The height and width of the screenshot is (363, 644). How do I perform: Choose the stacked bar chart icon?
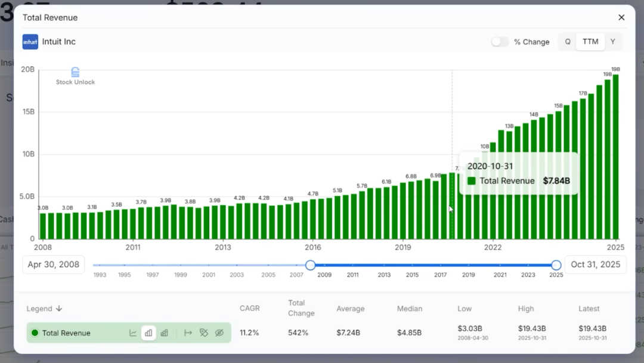pos(164,333)
